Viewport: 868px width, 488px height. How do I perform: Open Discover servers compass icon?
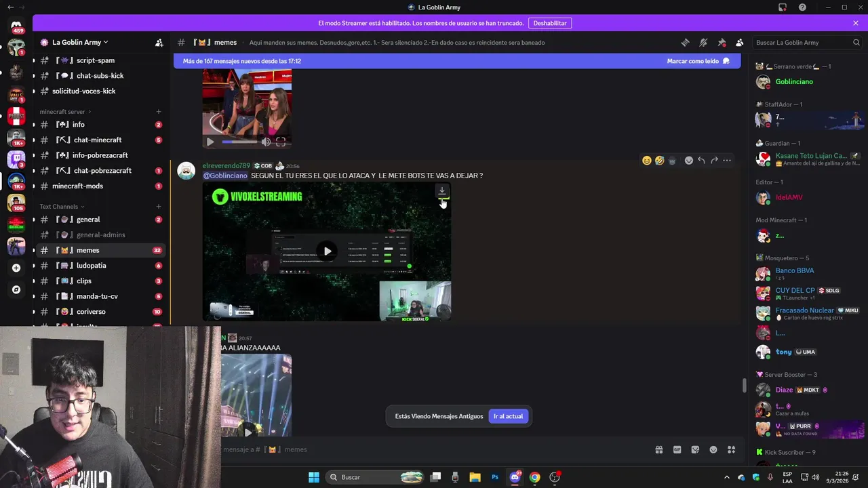coord(16,289)
